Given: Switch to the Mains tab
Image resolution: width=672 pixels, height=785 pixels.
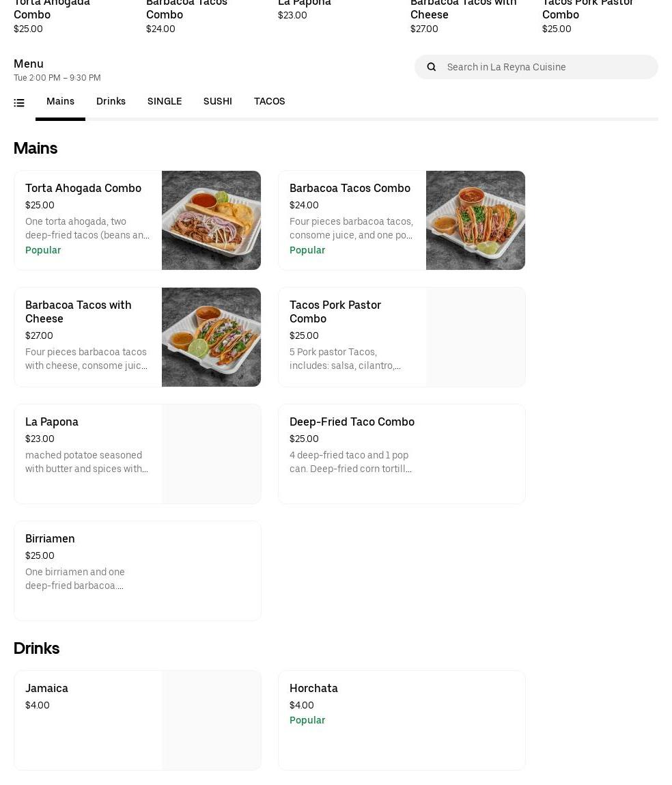Looking at the screenshot, I should (x=60, y=101).
